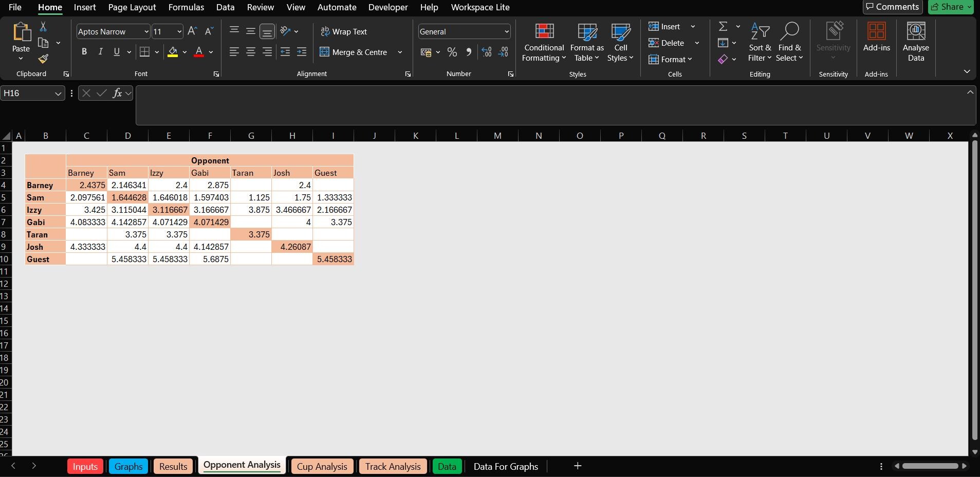980x477 pixels.
Task: Click the Increase Decimal icon
Action: (486, 52)
